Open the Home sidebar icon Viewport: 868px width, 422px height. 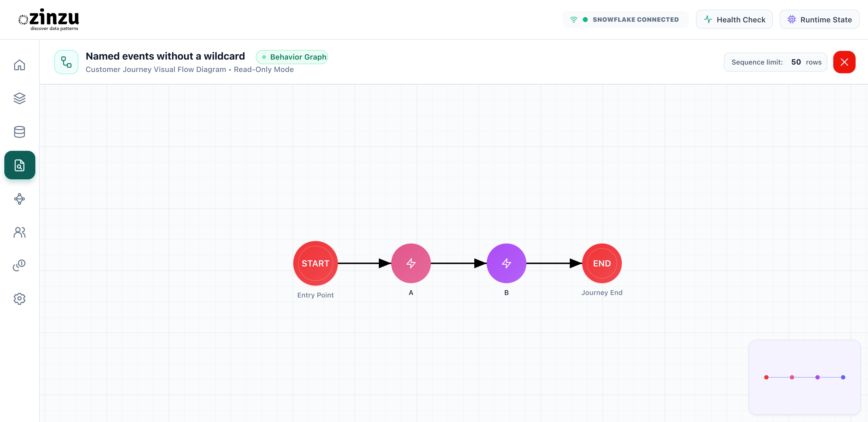point(20,65)
